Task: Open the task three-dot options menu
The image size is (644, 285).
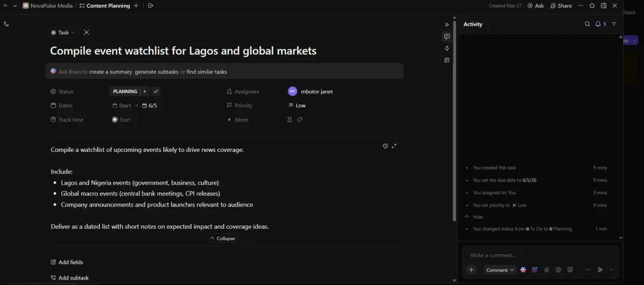Action: 581,5
